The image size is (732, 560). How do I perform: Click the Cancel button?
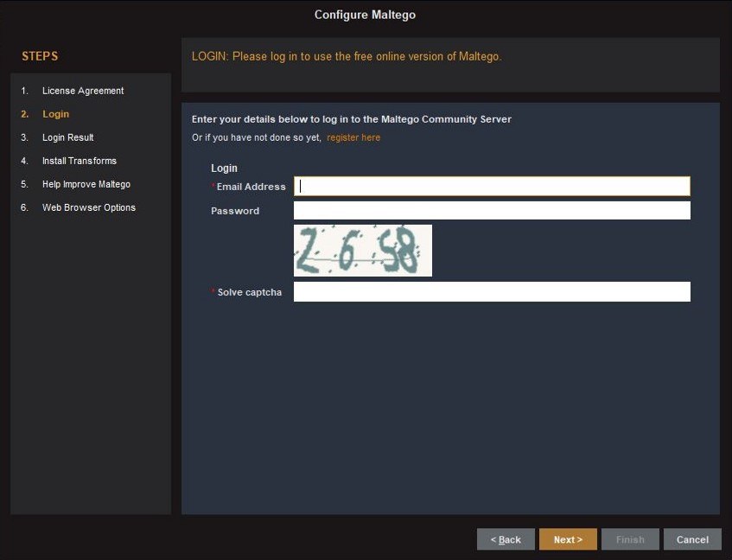pos(691,538)
